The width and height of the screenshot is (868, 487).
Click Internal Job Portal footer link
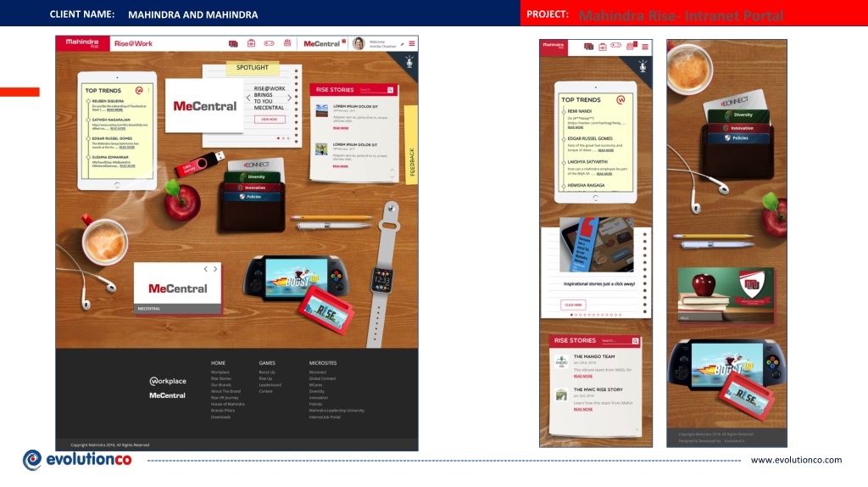click(x=325, y=417)
